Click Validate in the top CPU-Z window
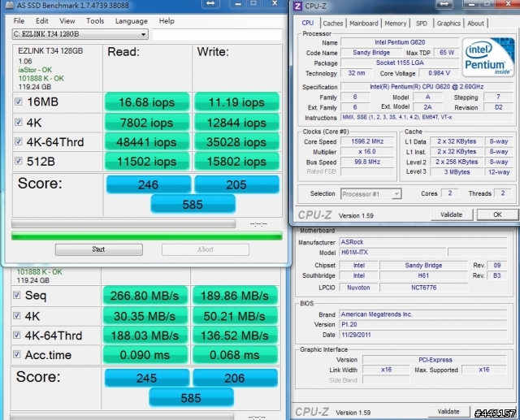This screenshot has width=520, height=420. click(x=452, y=214)
